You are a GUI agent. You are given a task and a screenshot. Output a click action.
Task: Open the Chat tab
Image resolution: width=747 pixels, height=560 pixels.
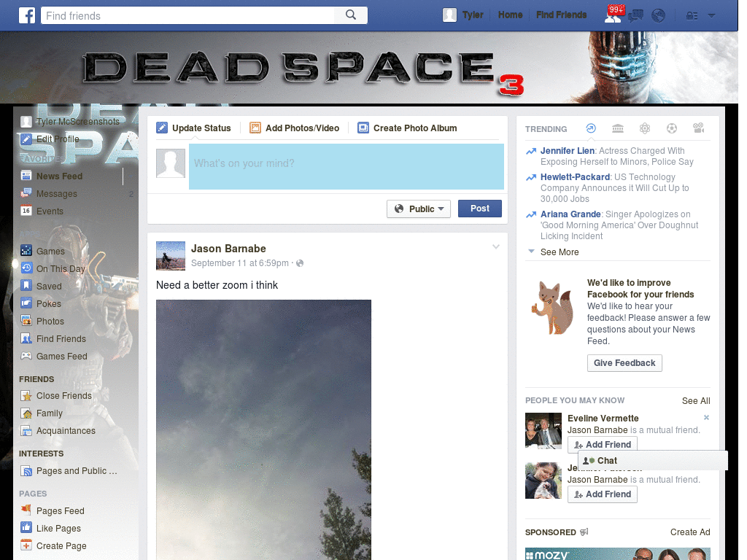pyautogui.click(x=653, y=461)
